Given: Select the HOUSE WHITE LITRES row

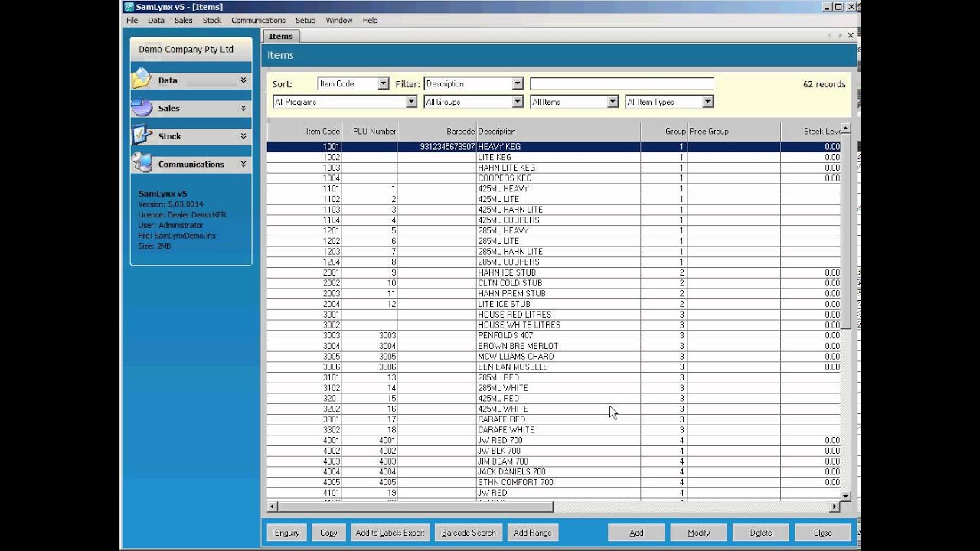Looking at the screenshot, I should pyautogui.click(x=554, y=325).
